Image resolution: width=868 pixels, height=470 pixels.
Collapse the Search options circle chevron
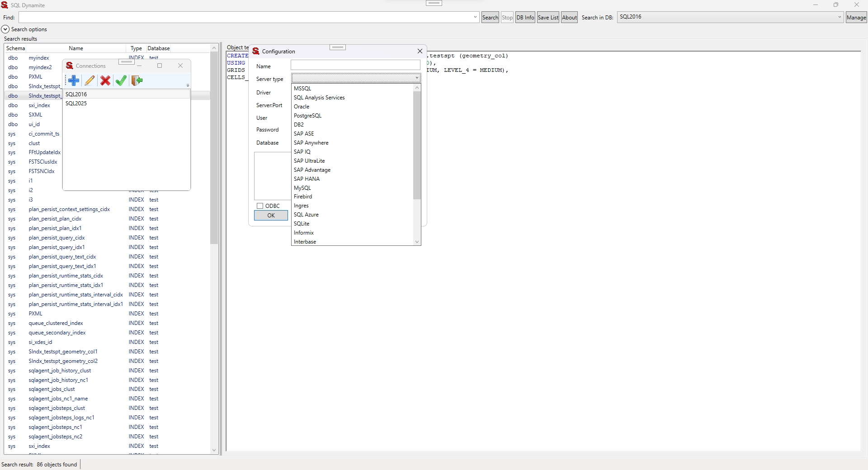coord(5,29)
